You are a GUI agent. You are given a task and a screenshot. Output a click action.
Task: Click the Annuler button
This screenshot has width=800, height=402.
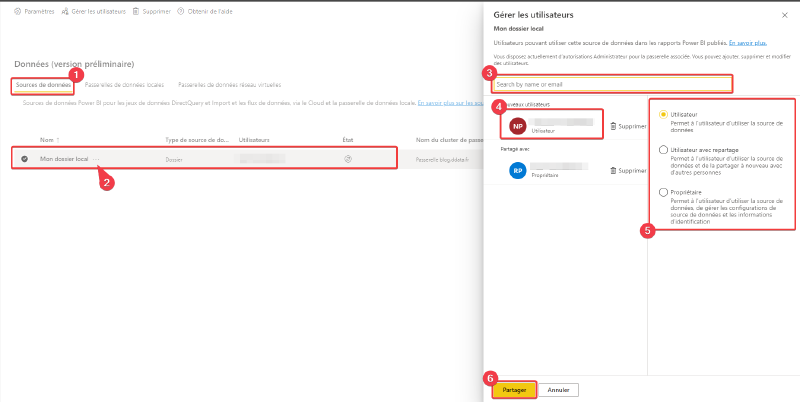tap(559, 390)
